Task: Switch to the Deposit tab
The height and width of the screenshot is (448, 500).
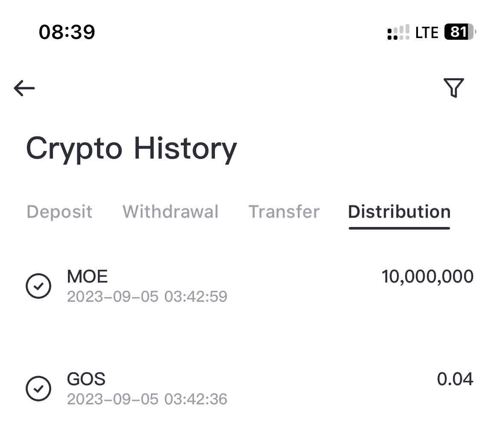Action: click(x=59, y=212)
